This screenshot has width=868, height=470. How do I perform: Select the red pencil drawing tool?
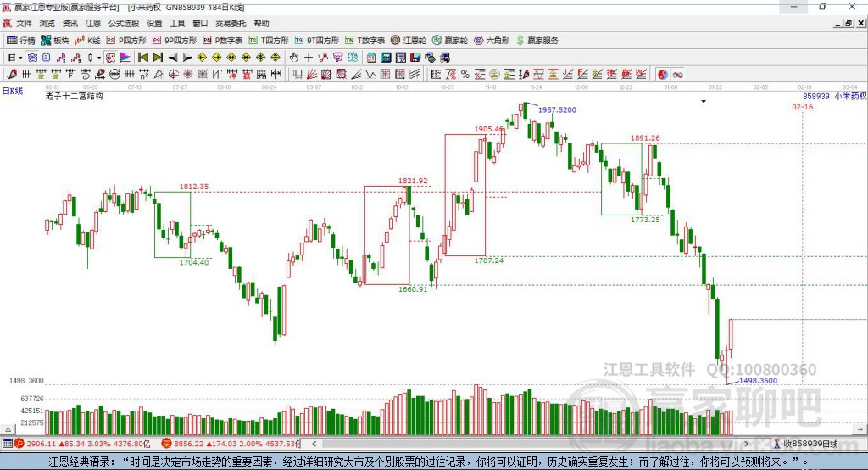point(12,74)
